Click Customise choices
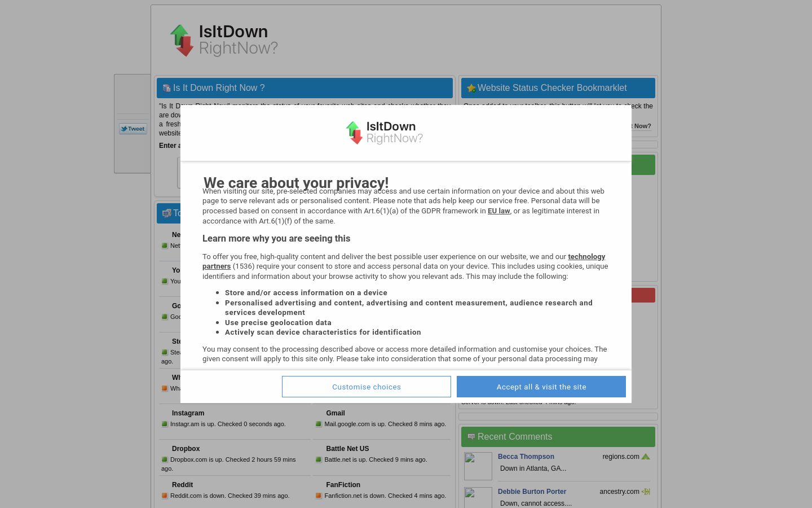Image resolution: width=812 pixels, height=508 pixels. 367,387
